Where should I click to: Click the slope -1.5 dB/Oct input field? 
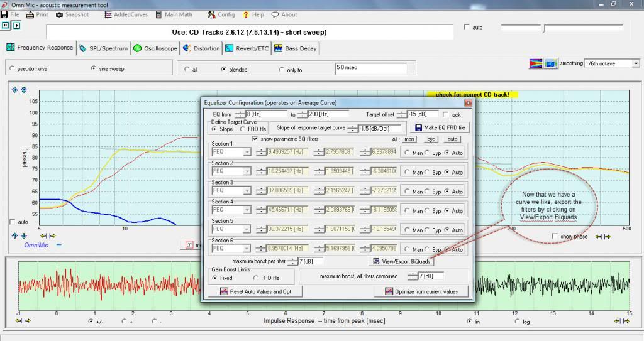379,129
